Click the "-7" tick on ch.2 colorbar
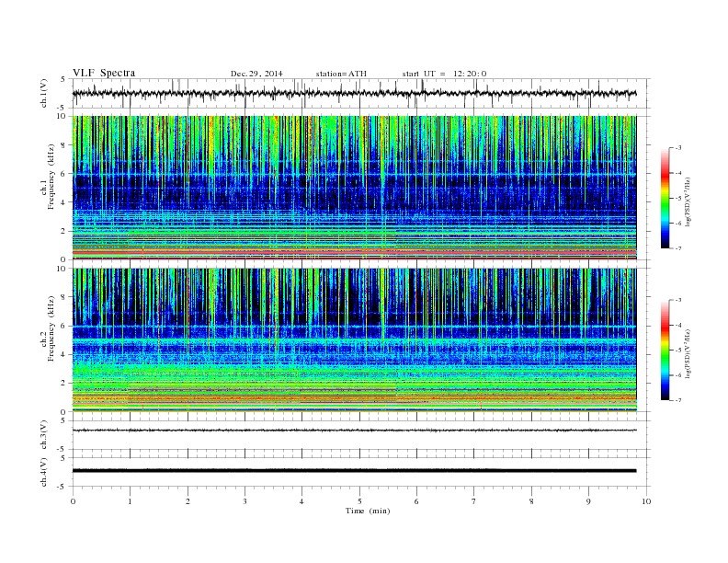The height and width of the screenshot is (563, 728). click(x=677, y=400)
